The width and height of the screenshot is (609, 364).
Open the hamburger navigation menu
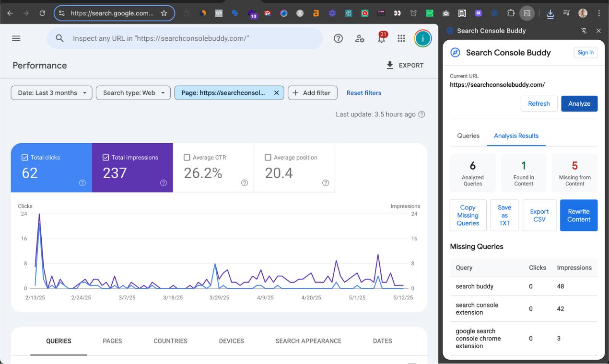pyautogui.click(x=16, y=38)
